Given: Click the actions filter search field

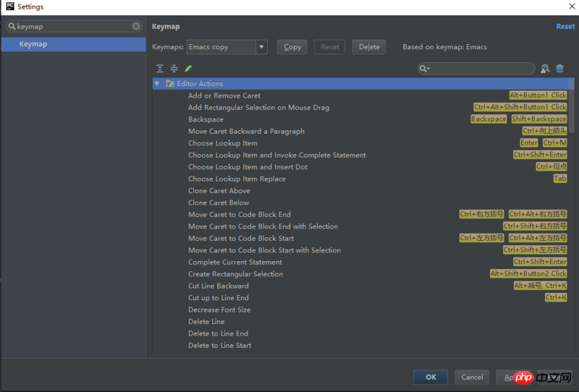Looking at the screenshot, I should pos(476,69).
